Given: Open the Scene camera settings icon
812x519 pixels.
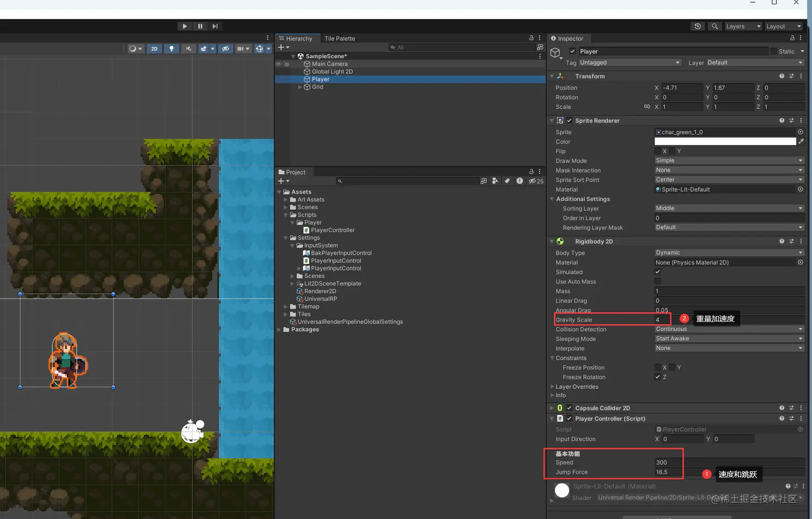Looking at the screenshot, I should click(241, 49).
